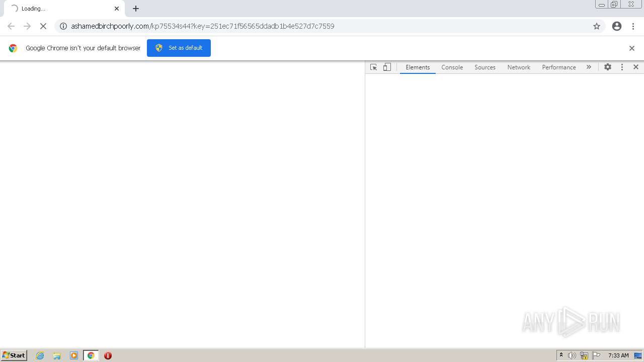
Task: Open a new tab with plus button
Action: tap(136, 9)
